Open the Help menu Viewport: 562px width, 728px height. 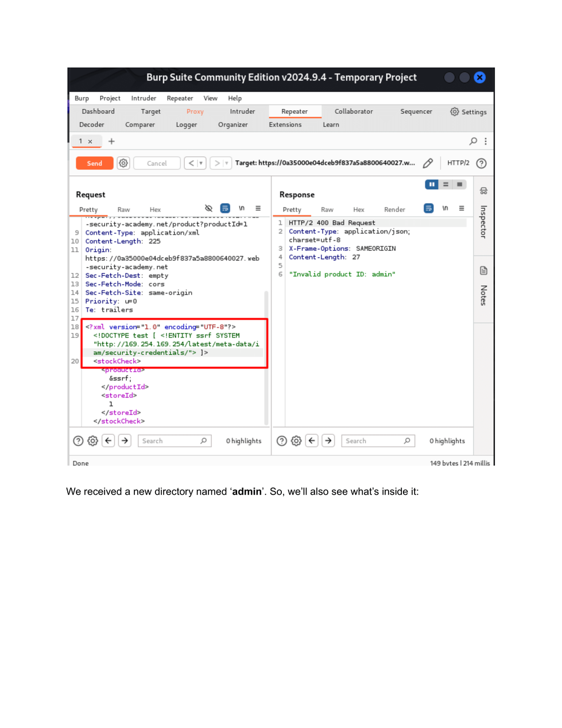pos(235,98)
